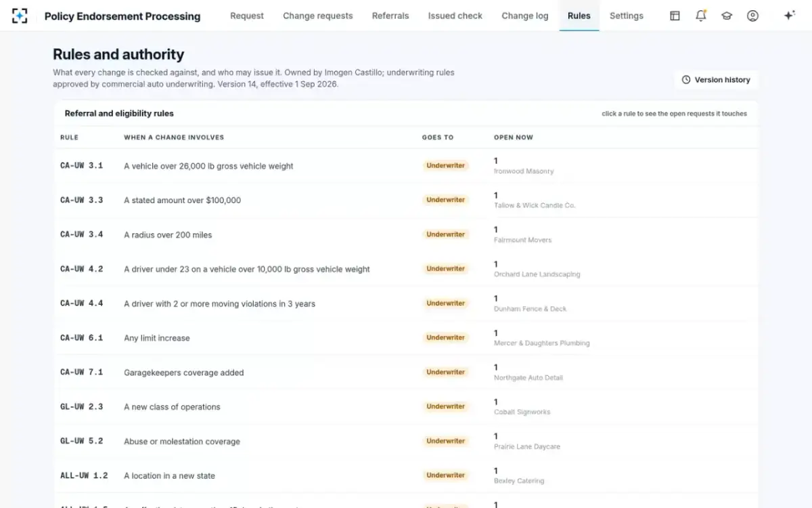Select the Rules tab
The image size is (812, 508).
tap(579, 16)
